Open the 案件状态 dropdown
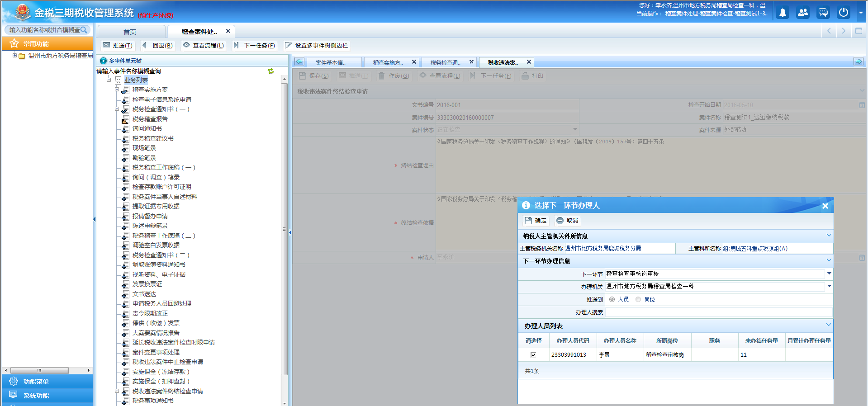868x406 pixels. [575, 129]
